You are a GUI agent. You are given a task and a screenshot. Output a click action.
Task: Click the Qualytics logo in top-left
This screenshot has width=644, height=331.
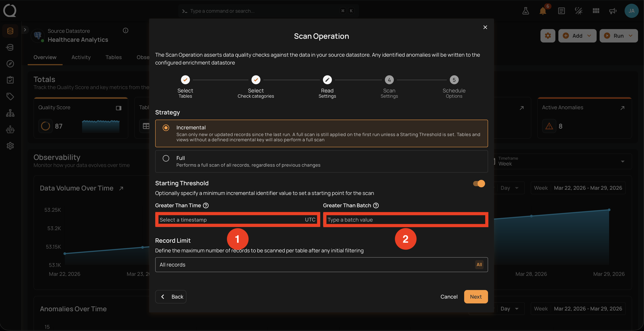click(10, 10)
